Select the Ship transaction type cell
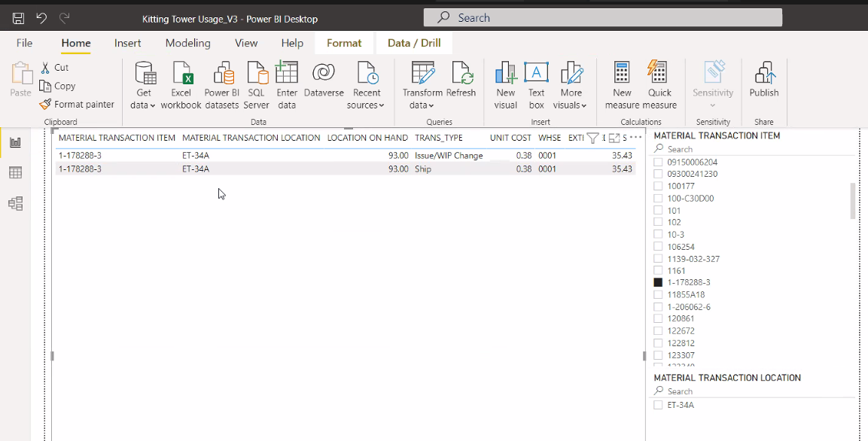Viewport: 868px width, 441px height. [x=423, y=169]
